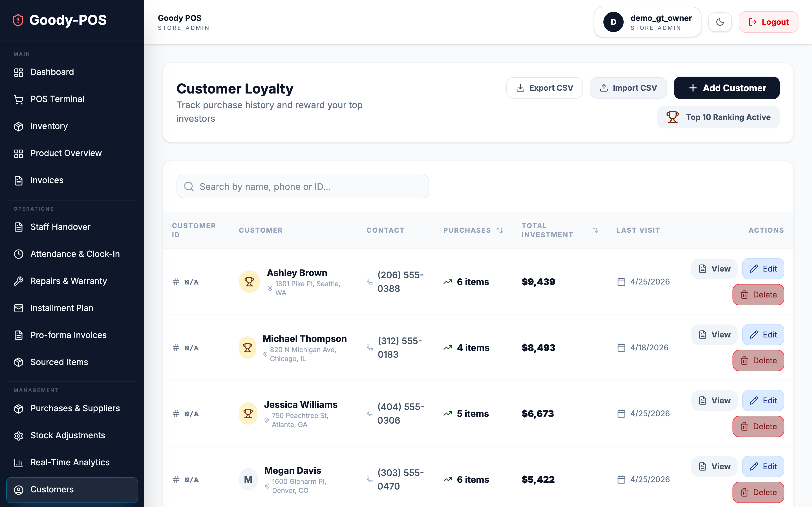Click the customer search field

[x=302, y=186]
